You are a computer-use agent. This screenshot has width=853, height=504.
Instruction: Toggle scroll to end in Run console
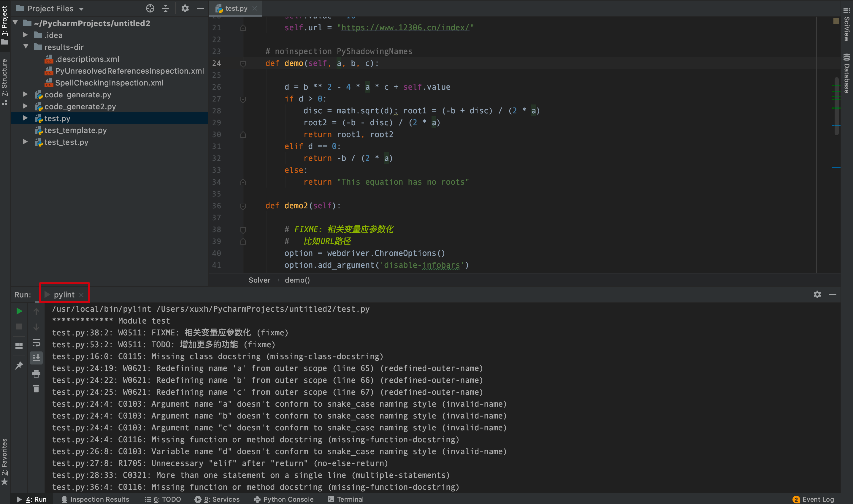(x=36, y=358)
